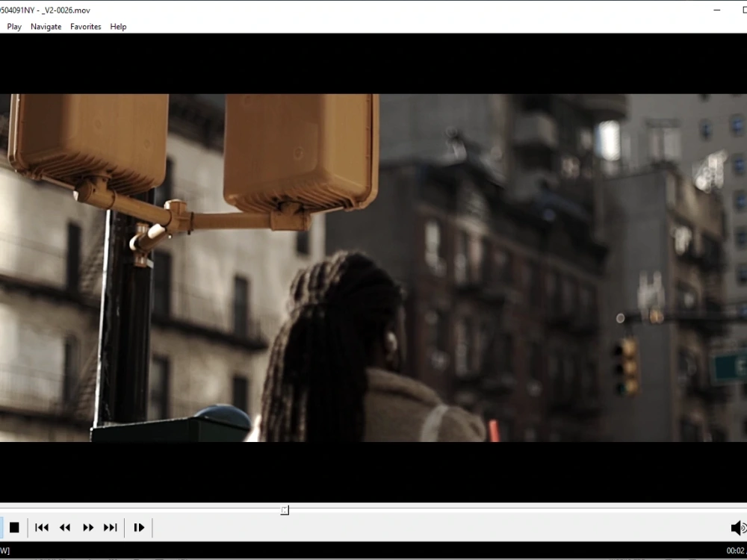Minimize the player window
This screenshot has width=747, height=560.
click(x=717, y=10)
